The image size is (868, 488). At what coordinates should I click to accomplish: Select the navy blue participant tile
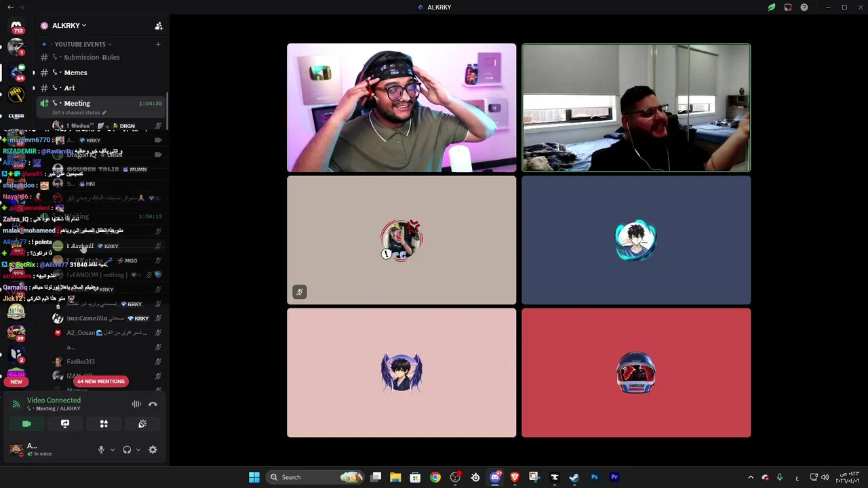pos(636,240)
